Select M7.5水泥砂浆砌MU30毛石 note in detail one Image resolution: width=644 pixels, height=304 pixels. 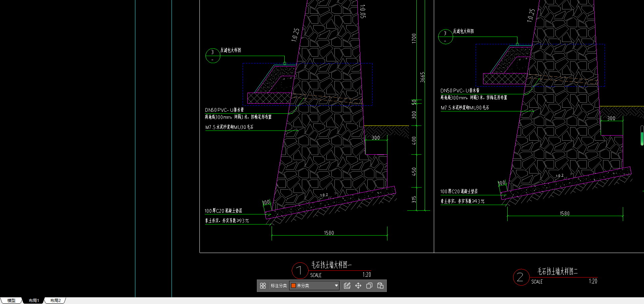(x=229, y=127)
